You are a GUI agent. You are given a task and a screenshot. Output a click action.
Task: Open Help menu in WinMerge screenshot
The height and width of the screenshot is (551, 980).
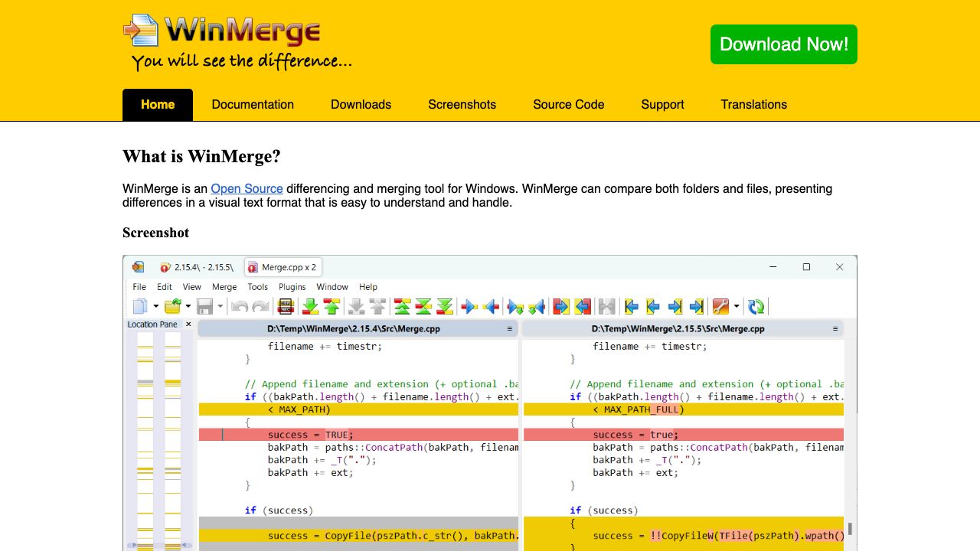(368, 287)
